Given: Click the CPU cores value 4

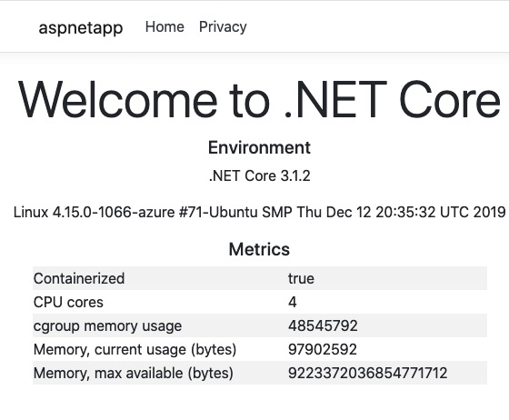Looking at the screenshot, I should (292, 302).
